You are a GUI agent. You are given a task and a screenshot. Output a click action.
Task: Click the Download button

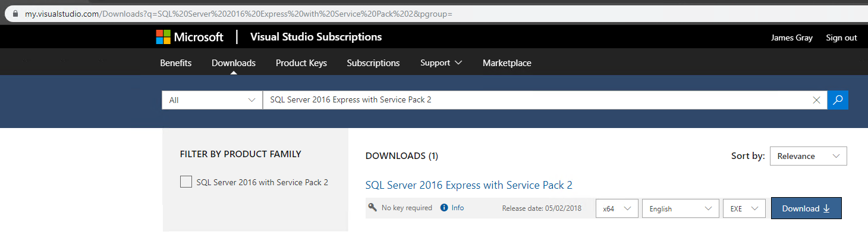tap(806, 208)
